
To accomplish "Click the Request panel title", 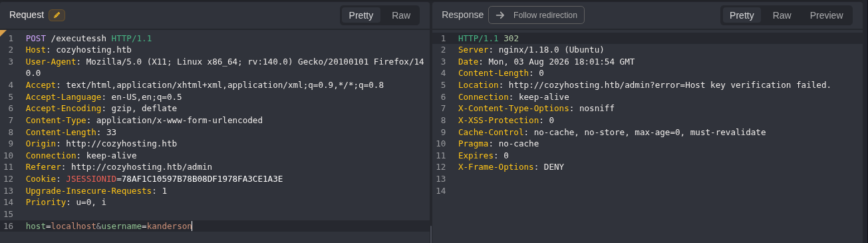I will pos(27,15).
